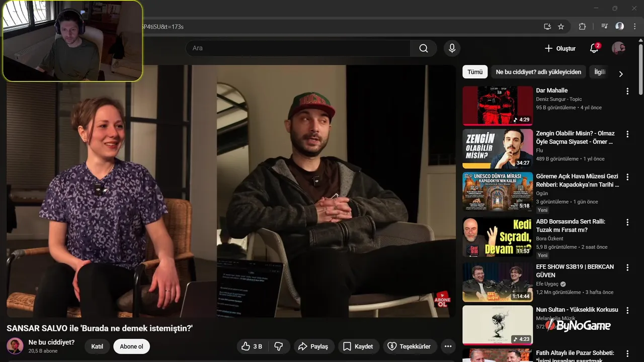
Task: Click the Teşekkürler thanks button
Action: pos(409,346)
